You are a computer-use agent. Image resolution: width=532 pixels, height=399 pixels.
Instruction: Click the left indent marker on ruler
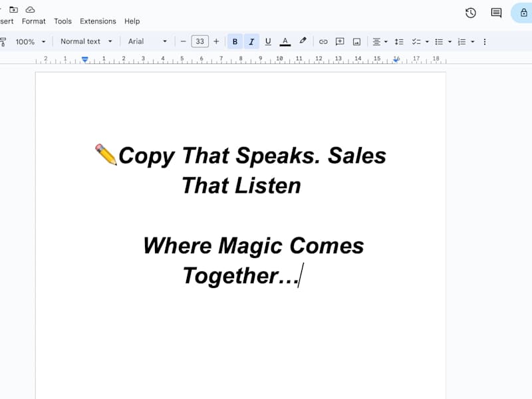click(85, 59)
